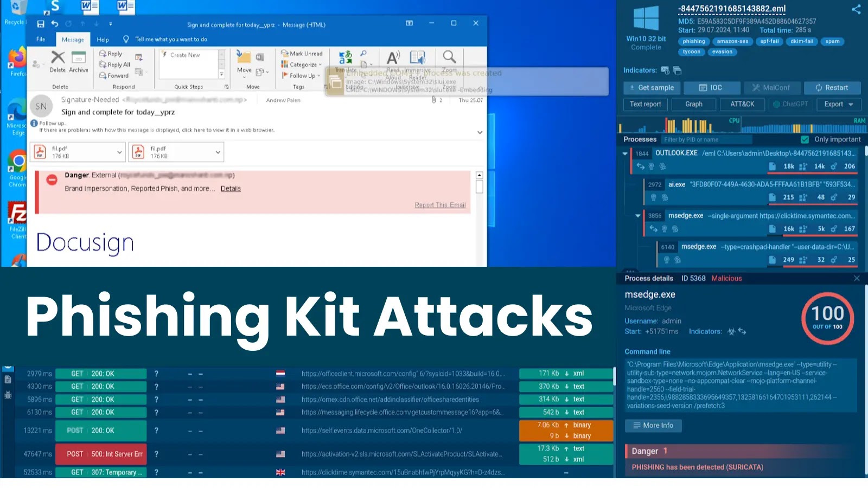Open the first fil.pdf attachment dropdown
868x488 pixels.
click(119, 152)
